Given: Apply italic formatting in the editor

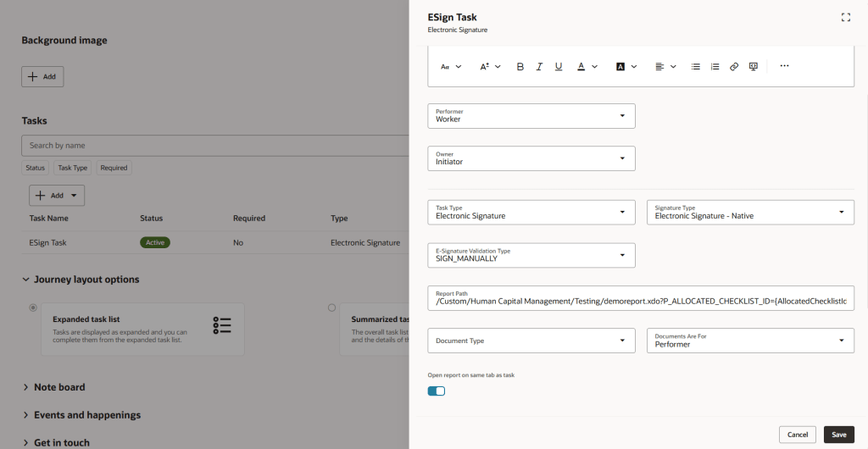Looking at the screenshot, I should click(539, 66).
